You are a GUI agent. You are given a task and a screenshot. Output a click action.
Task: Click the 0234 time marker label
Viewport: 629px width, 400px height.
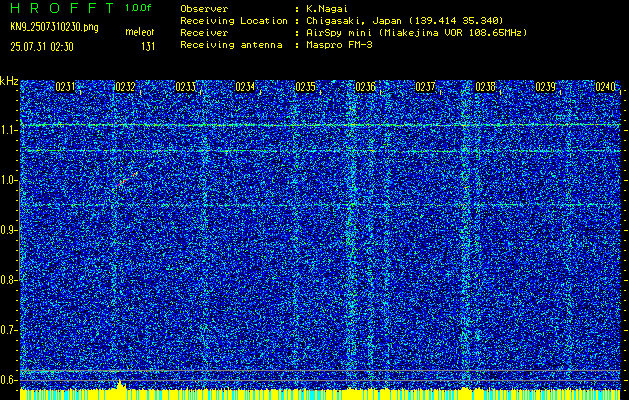click(x=245, y=87)
